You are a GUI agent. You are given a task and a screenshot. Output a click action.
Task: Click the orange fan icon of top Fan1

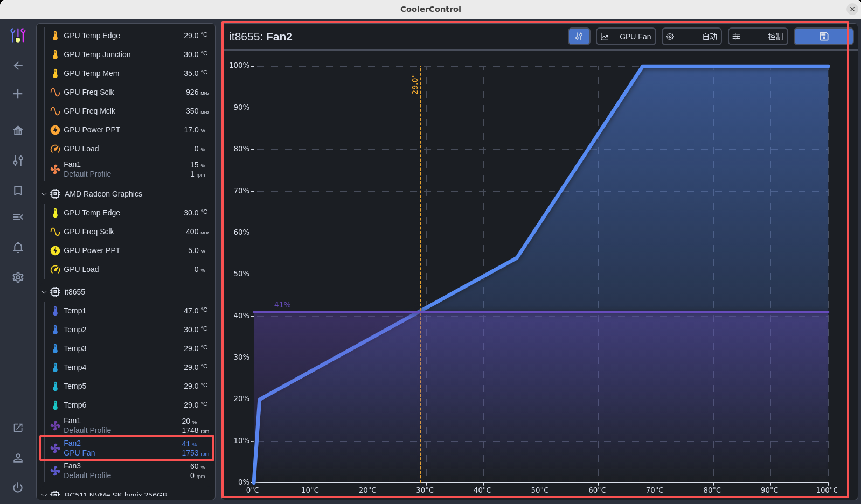tap(55, 169)
